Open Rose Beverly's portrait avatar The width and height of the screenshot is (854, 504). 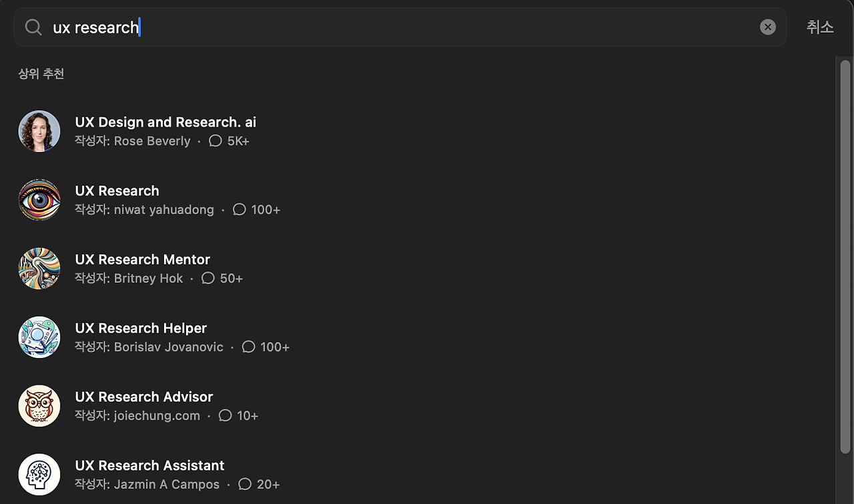39,131
